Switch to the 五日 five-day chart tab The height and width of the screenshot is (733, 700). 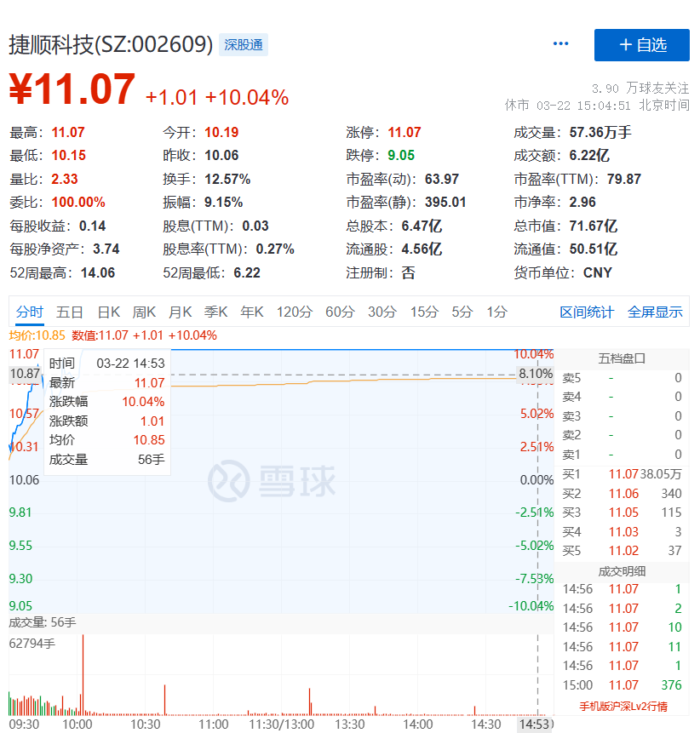coord(70,312)
